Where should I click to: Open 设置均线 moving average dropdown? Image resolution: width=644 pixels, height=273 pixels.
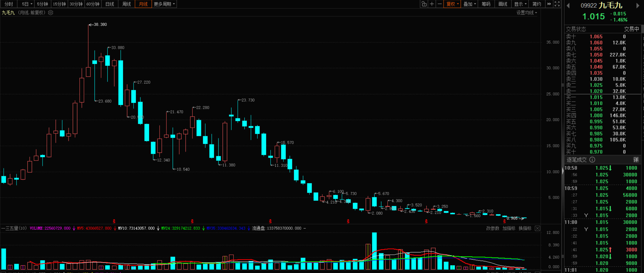click(x=527, y=13)
